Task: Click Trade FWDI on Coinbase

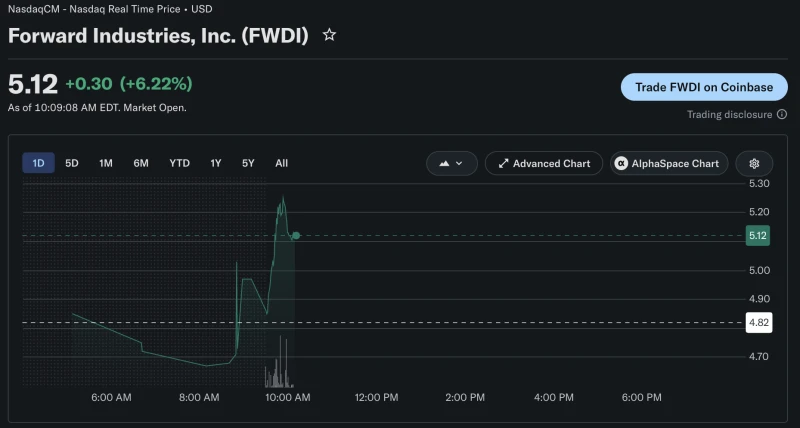Action: [x=704, y=87]
